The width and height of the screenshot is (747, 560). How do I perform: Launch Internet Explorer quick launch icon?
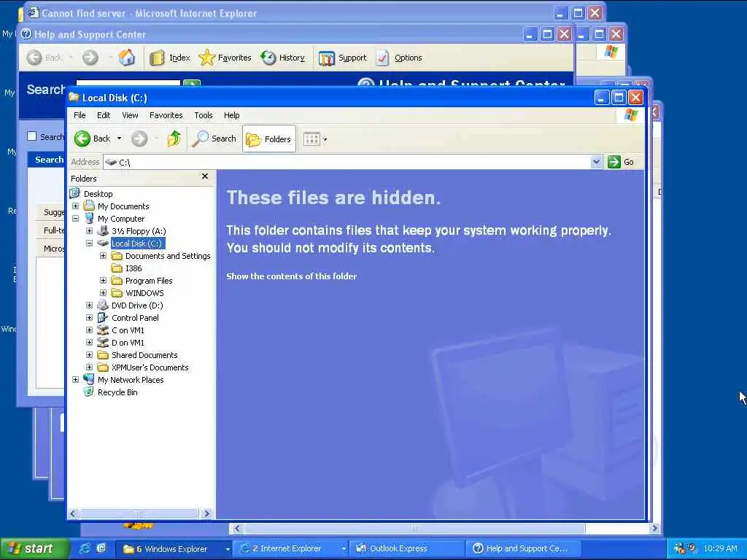(85, 548)
